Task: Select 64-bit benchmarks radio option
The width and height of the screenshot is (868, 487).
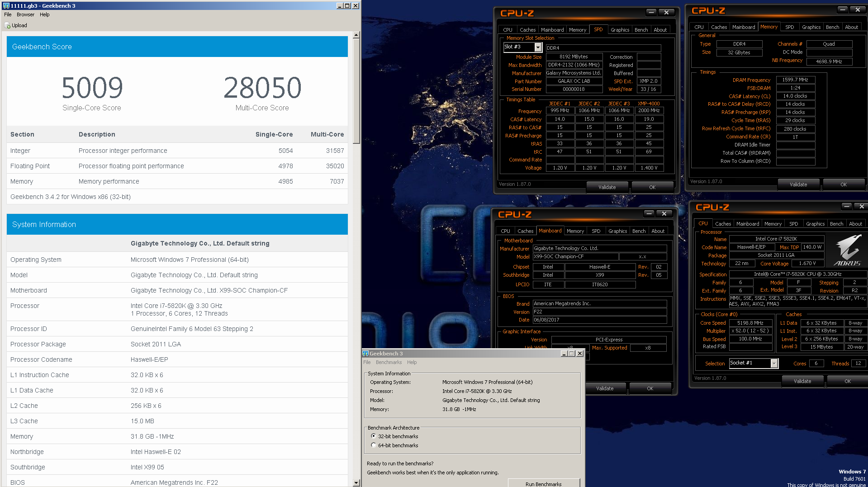Action: 374,445
